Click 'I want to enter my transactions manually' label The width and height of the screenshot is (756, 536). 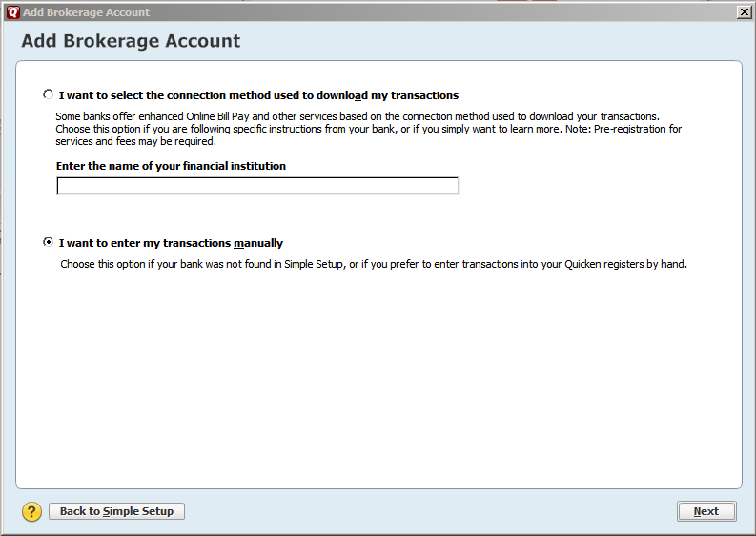(171, 243)
